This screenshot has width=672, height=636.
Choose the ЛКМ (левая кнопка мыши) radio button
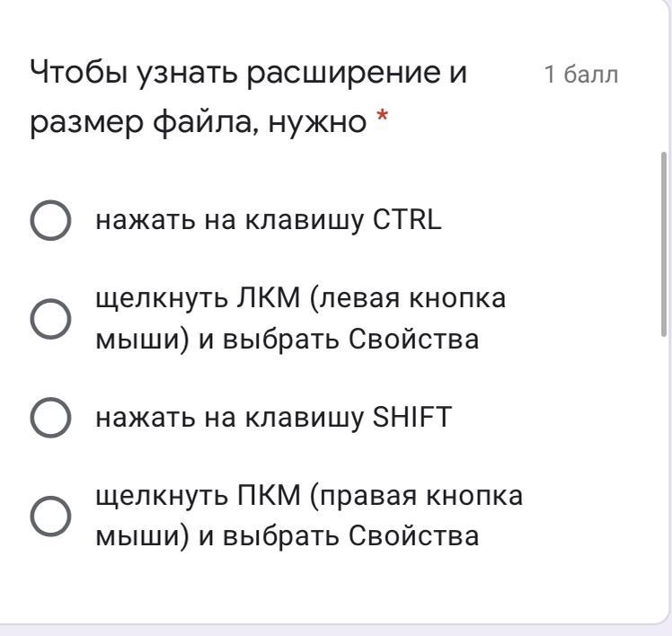(50, 319)
